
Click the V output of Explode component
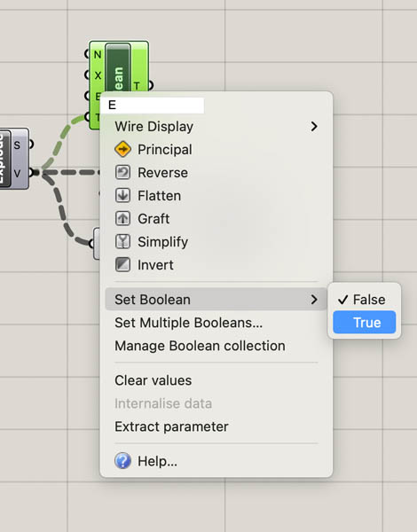[x=31, y=173]
